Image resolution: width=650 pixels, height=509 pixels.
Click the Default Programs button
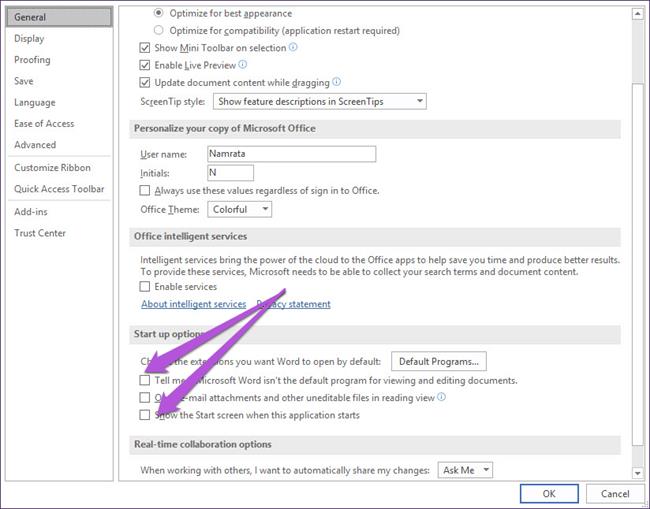tap(439, 361)
